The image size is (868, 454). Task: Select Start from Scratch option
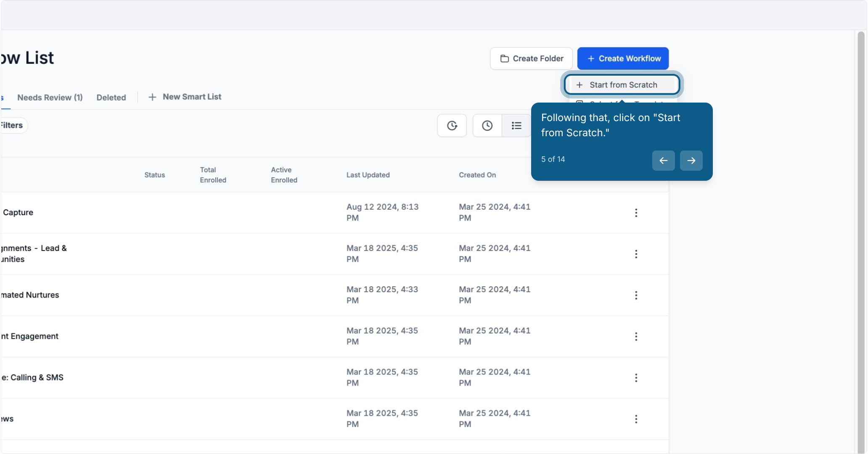coord(622,84)
